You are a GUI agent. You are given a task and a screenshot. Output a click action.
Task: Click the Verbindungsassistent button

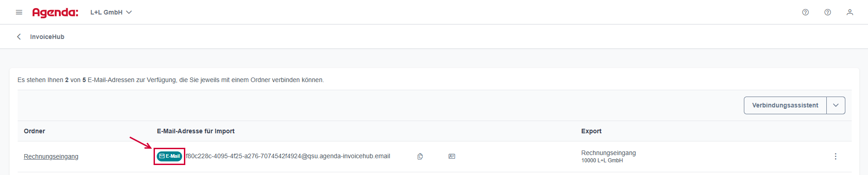pos(785,105)
